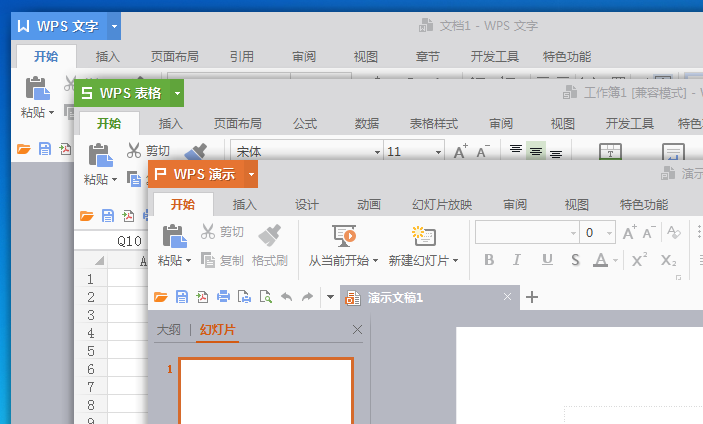The image size is (703, 424).
Task: Open font size 11 dropdown in WPS 表格
Action: (438, 152)
